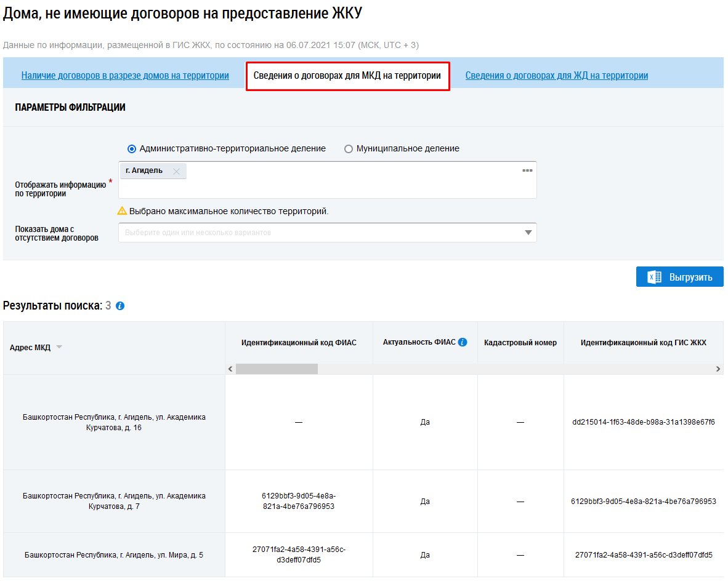Click the yellow warning triangle icon

(x=122, y=211)
